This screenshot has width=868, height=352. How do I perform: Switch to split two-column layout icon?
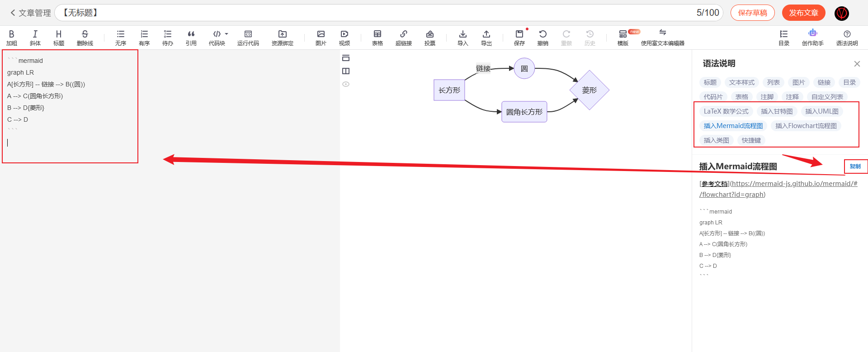click(x=346, y=71)
